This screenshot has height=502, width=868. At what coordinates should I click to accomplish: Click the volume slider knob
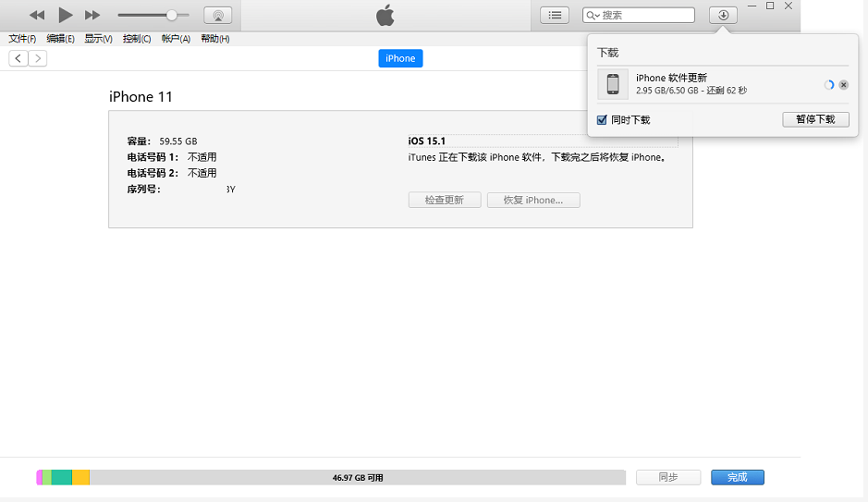pyautogui.click(x=172, y=15)
